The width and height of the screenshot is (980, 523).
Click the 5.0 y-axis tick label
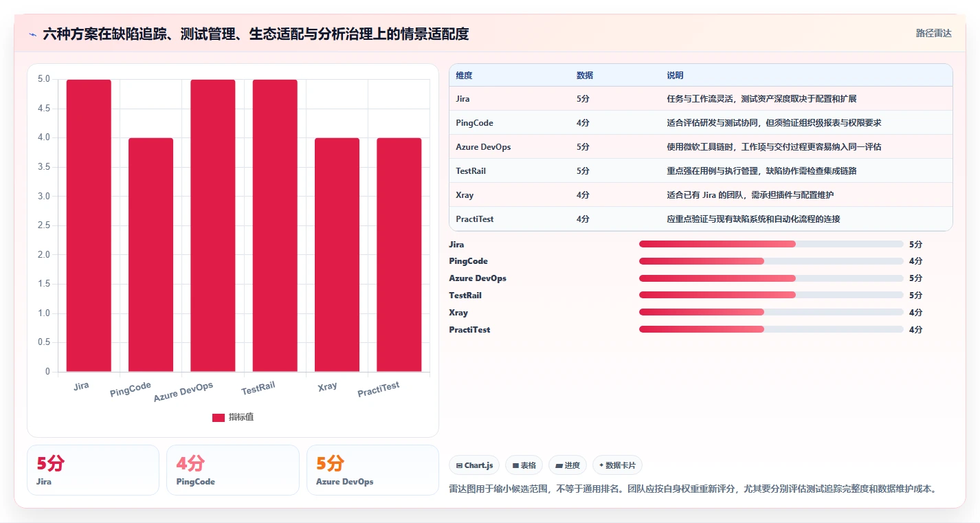pos(43,79)
